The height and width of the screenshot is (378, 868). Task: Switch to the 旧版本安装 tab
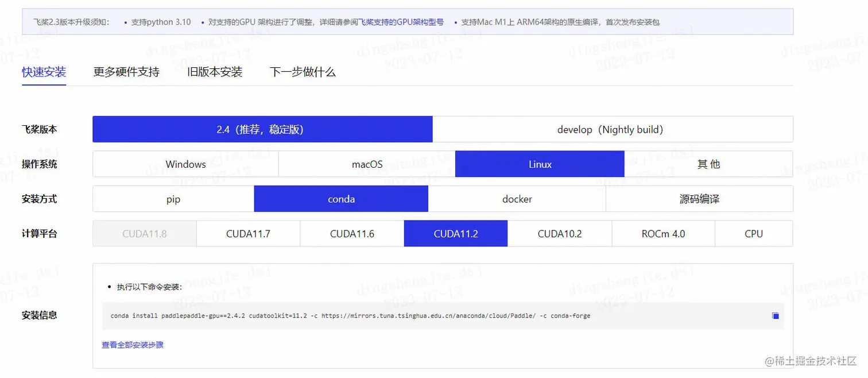click(x=214, y=71)
